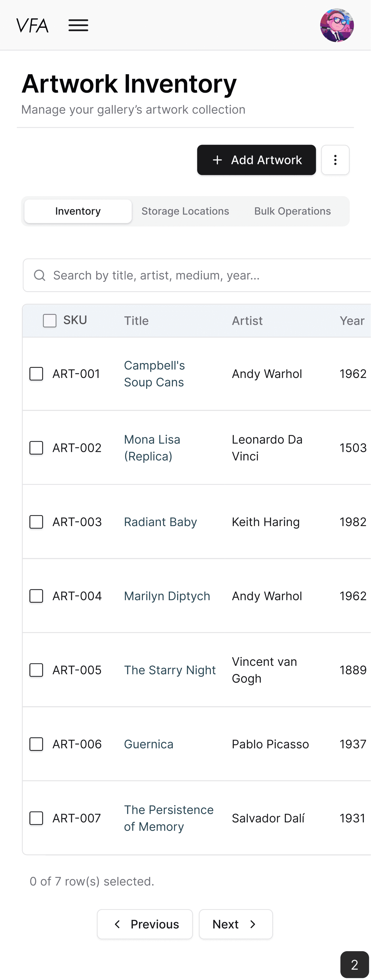Click the right chevron on Next
This screenshot has height=980, width=371.
253,925
